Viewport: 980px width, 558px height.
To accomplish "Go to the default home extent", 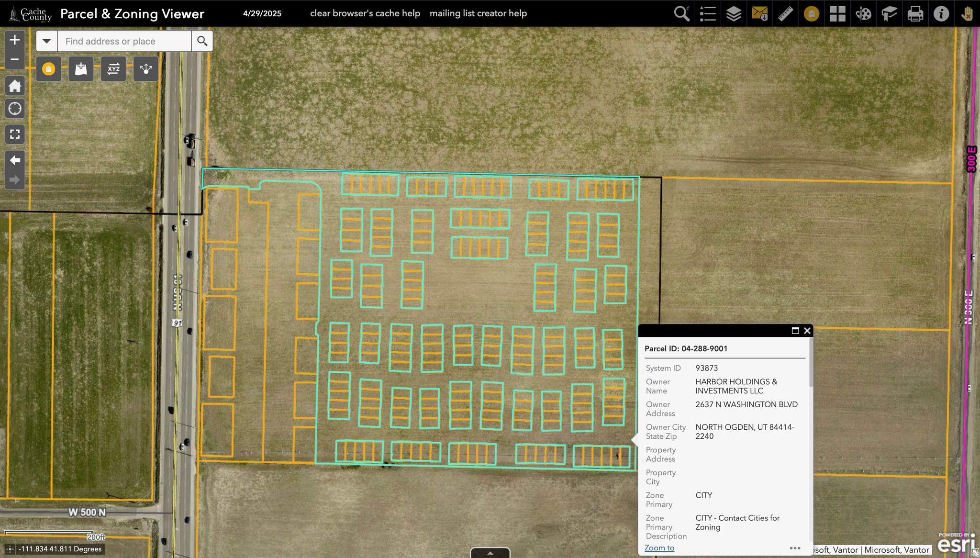I will pos(15,86).
